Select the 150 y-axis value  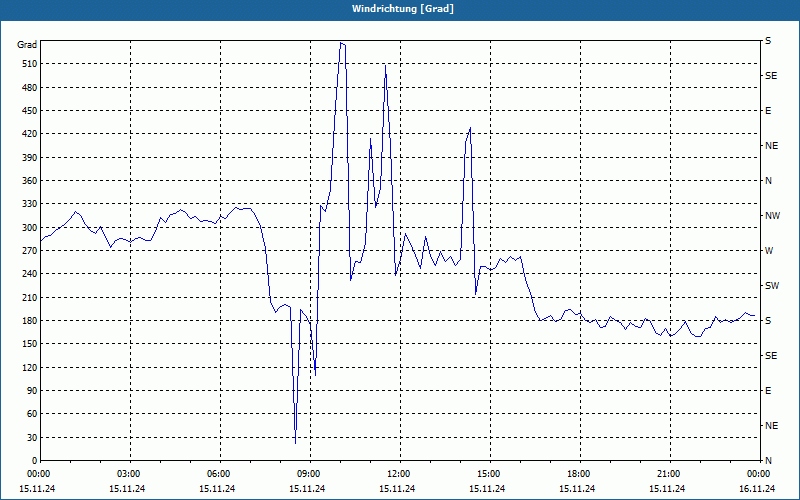(29, 344)
